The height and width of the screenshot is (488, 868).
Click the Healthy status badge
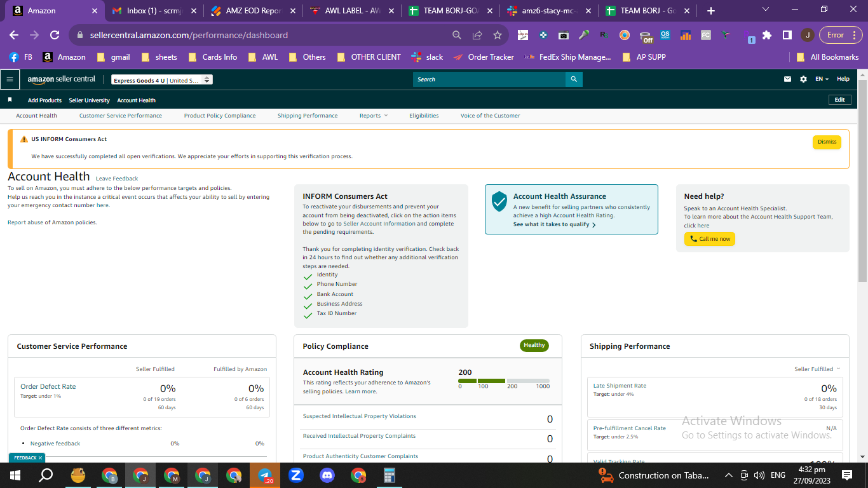534,346
